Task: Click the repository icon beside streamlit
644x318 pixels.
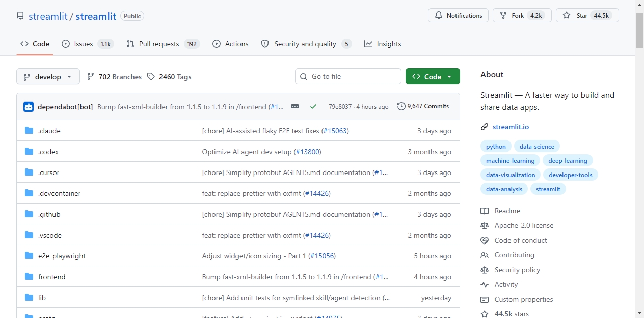Action: tap(20, 16)
